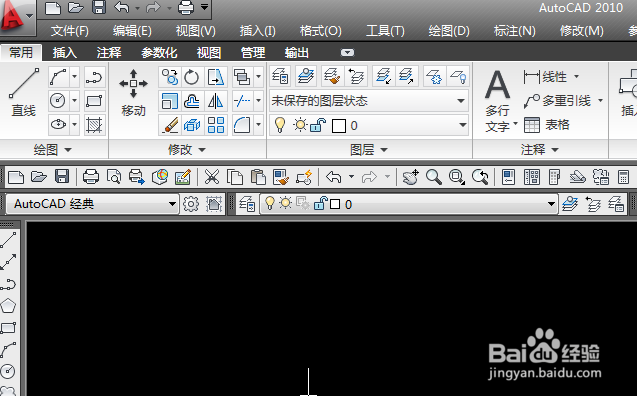Toggle lock icon in lower layer toolbar
Viewport: 637px width, 396px height.
[321, 203]
